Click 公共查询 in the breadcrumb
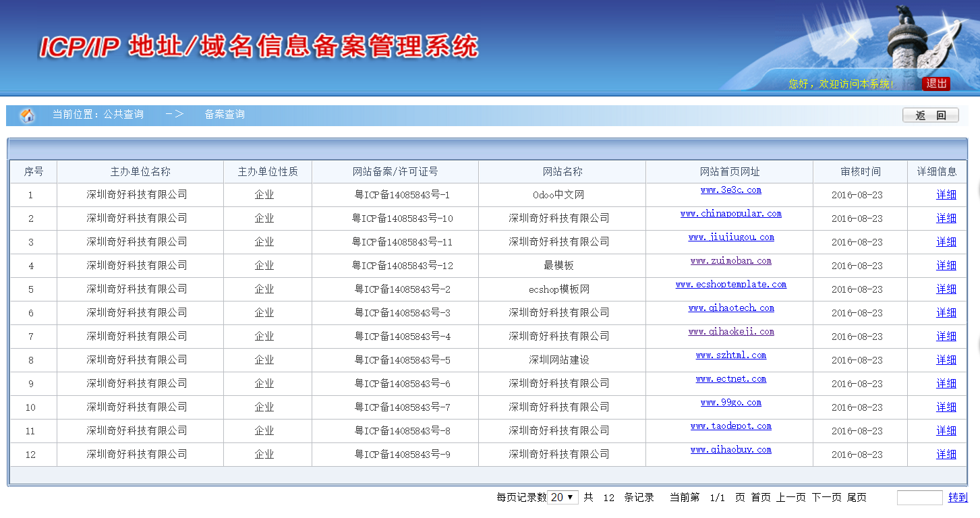This screenshot has height=518, width=980. (x=123, y=115)
